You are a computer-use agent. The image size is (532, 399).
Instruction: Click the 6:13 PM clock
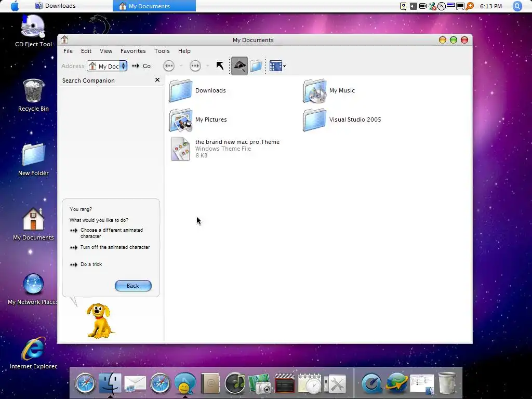click(x=490, y=6)
